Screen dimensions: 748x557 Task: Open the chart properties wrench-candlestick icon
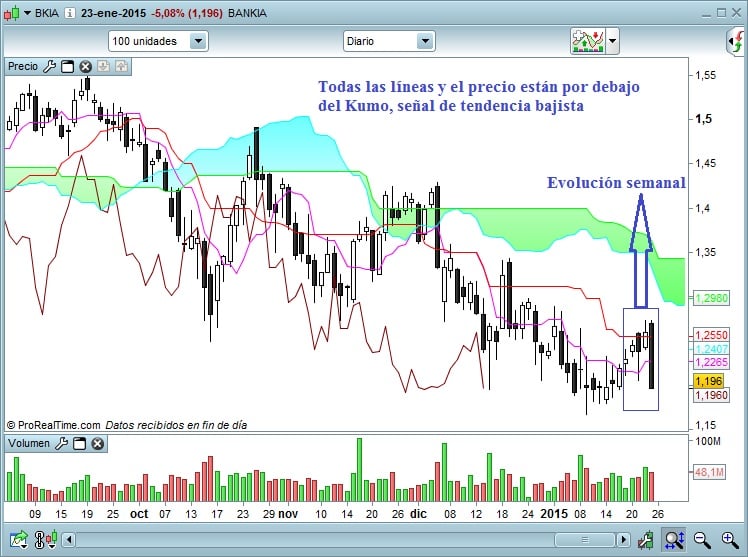pyautogui.click(x=646, y=540)
